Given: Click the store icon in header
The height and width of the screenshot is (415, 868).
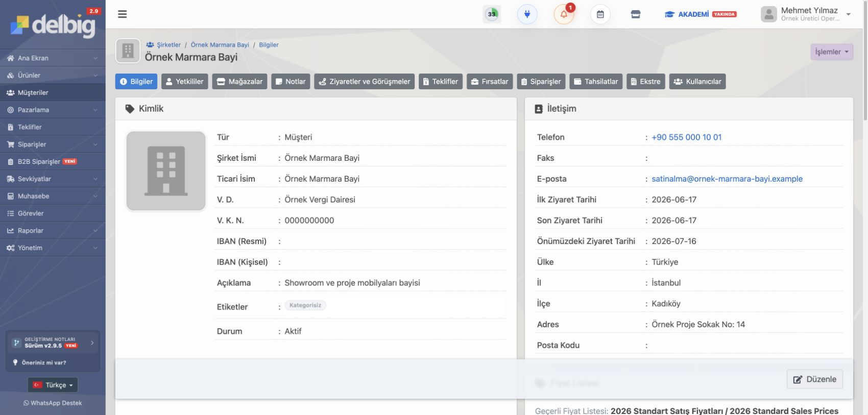Looking at the screenshot, I should (x=636, y=14).
